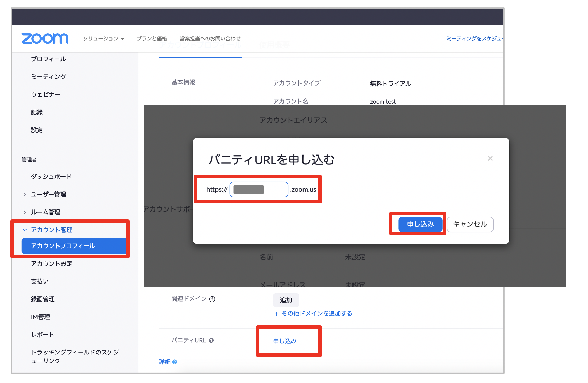Click 申し込み link beside バニティURL

[x=285, y=341]
